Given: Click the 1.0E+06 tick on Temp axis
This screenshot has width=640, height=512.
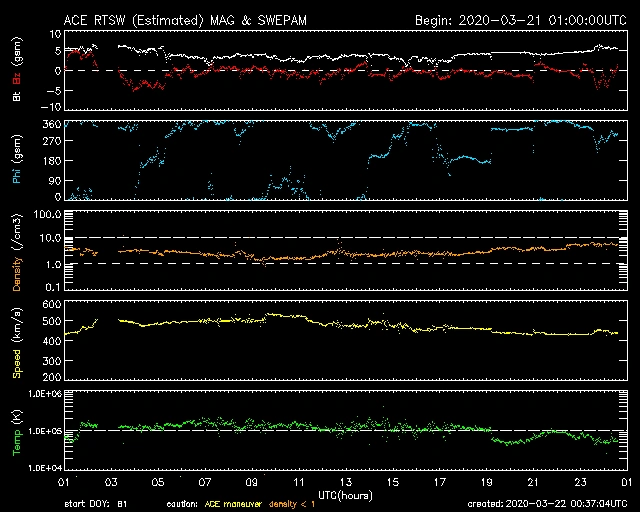Looking at the screenshot, I should point(38,393).
